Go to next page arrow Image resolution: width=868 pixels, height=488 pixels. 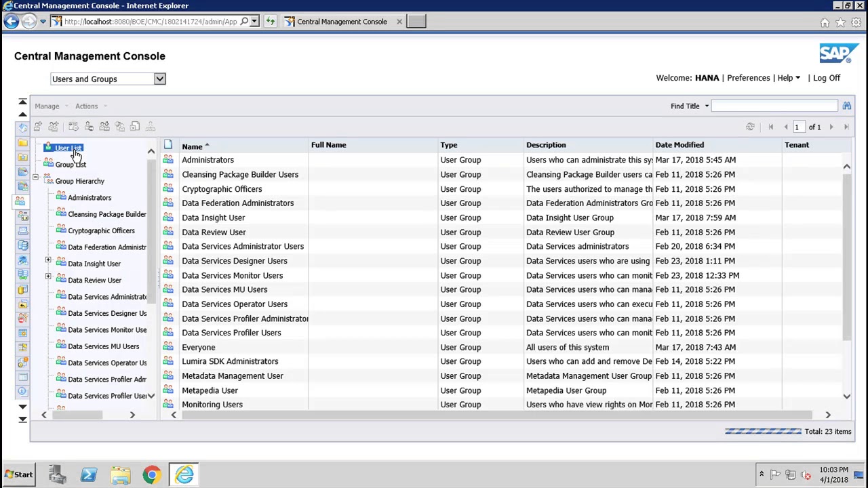point(831,127)
